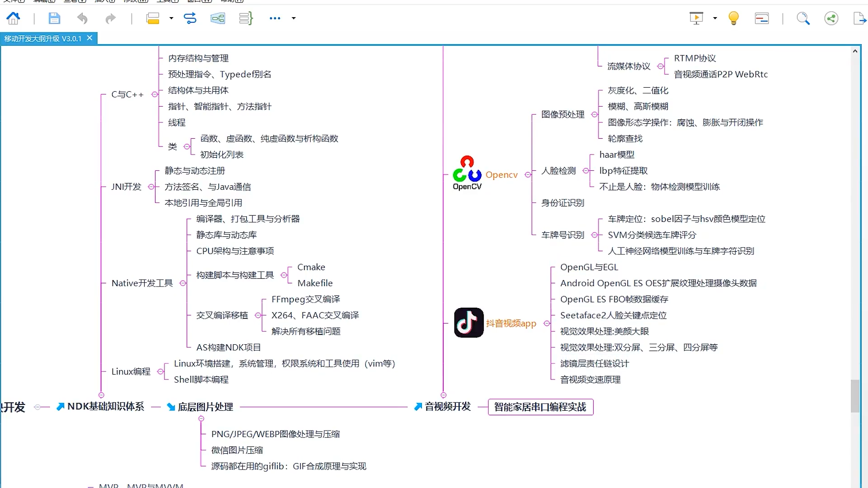Collapse the Opencv node children
This screenshot has width=868, height=488.
click(528, 175)
